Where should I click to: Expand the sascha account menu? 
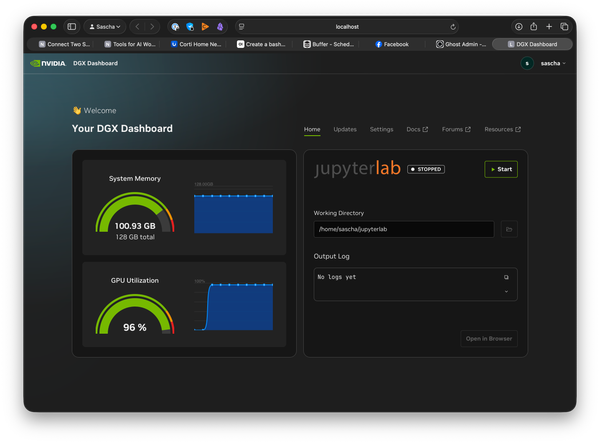[x=553, y=64]
